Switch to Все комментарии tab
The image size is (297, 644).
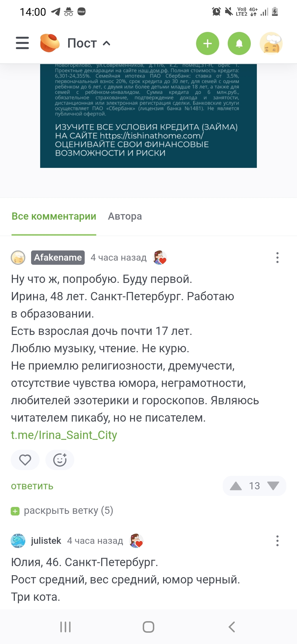tap(54, 216)
